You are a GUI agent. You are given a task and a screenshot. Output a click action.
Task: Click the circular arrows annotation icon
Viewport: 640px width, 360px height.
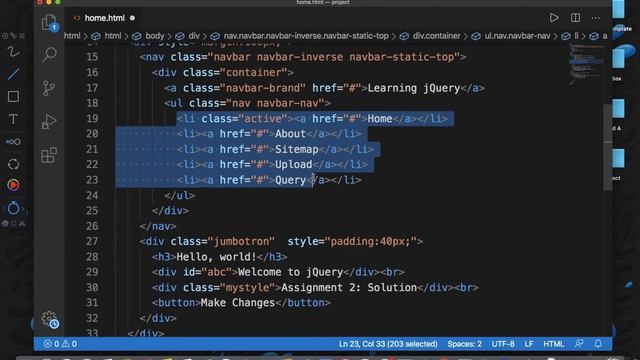coord(13,164)
